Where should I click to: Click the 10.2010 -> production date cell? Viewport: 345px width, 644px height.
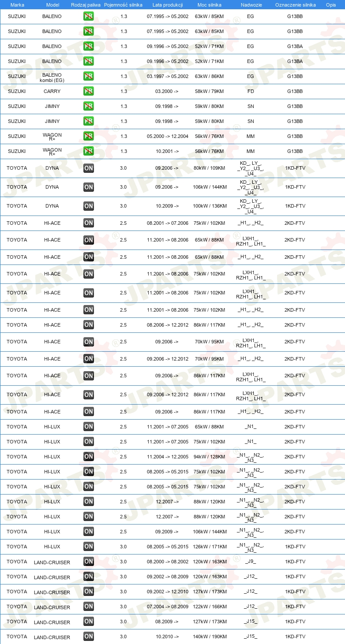pos(167,637)
